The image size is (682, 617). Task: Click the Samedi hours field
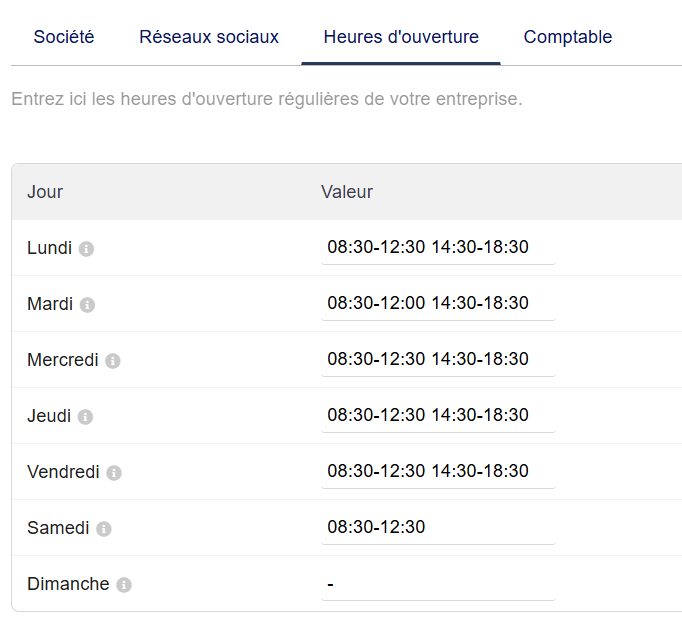[x=438, y=527]
